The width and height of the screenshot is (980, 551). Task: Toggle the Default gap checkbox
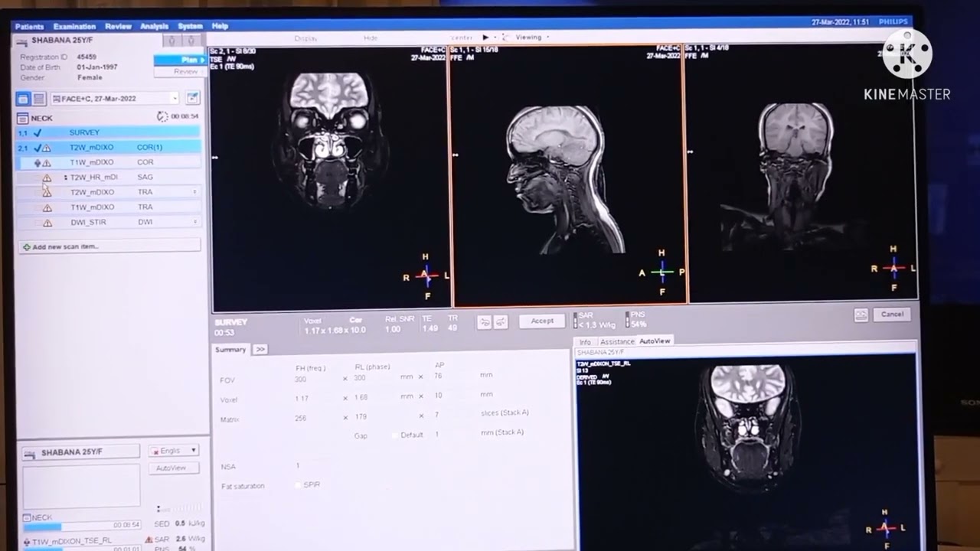(x=396, y=435)
